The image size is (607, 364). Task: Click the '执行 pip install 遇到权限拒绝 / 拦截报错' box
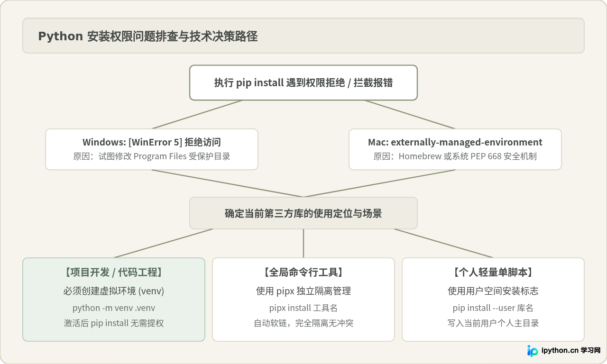point(303,82)
